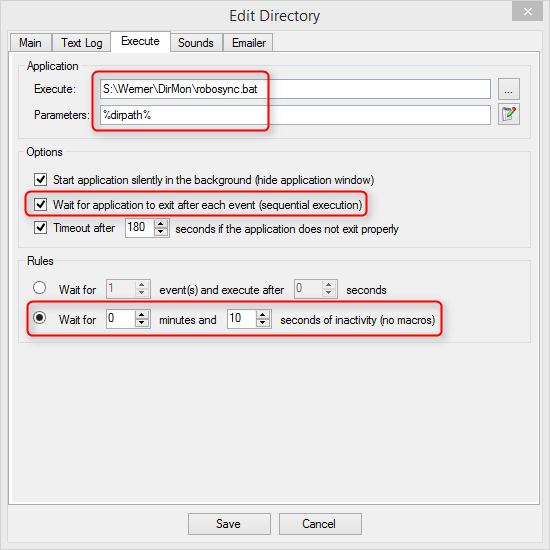
Task: Uncheck Wait for application to exit
Action: pos(40,204)
